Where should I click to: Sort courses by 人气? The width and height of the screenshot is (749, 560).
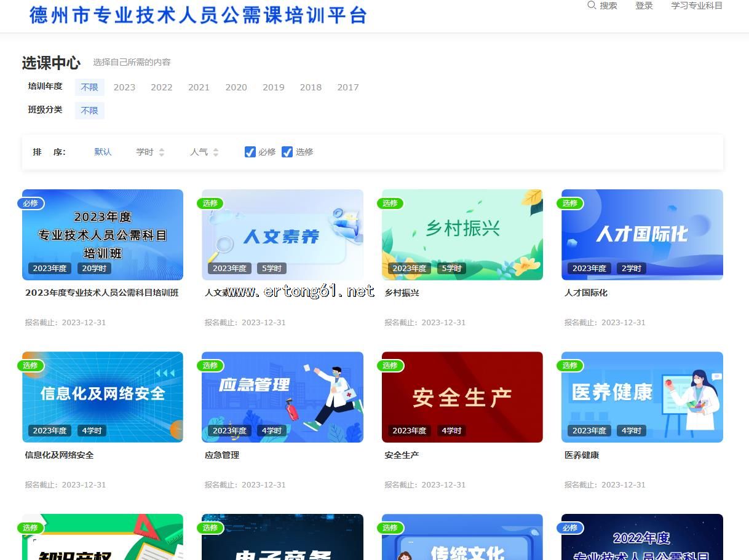tap(199, 152)
